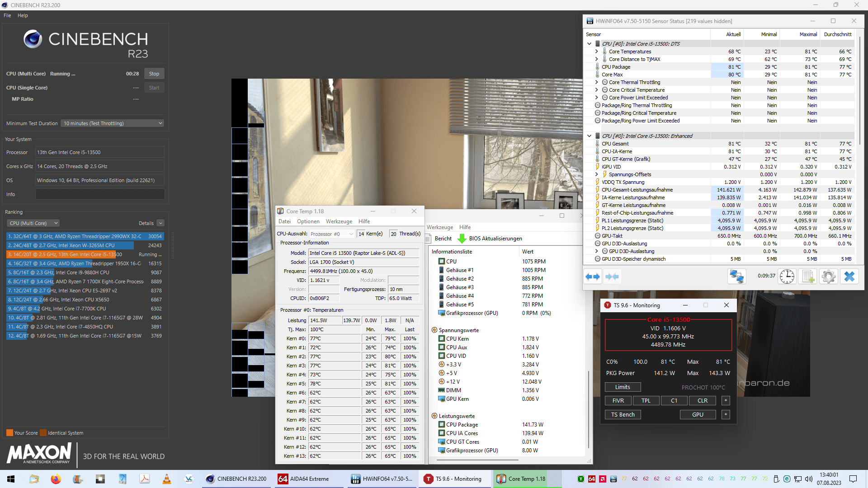
Task: Launch TS Bench in ThrottleStop
Action: click(x=623, y=415)
